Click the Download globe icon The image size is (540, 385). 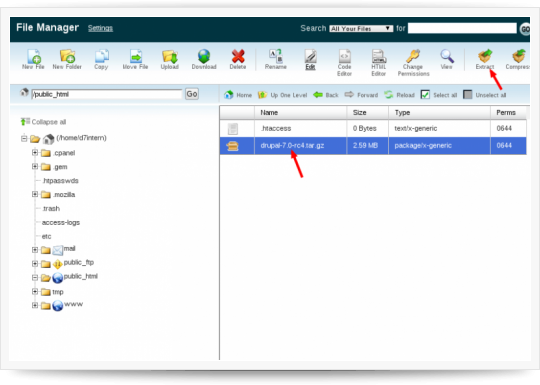pyautogui.click(x=204, y=56)
